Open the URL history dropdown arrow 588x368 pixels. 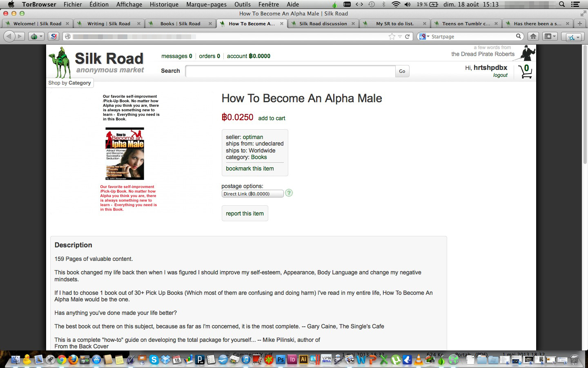click(x=400, y=37)
